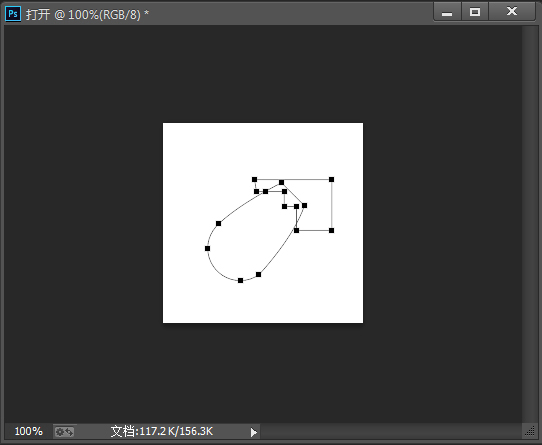The width and height of the screenshot is (542, 445).
Task: Select the top-right anchor point of the rectangle path
Action: point(331,179)
